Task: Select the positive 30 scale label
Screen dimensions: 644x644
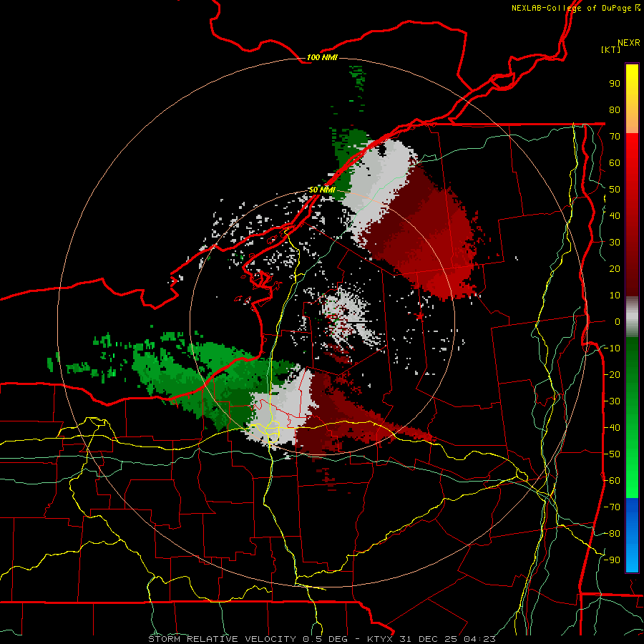Action: [615, 243]
